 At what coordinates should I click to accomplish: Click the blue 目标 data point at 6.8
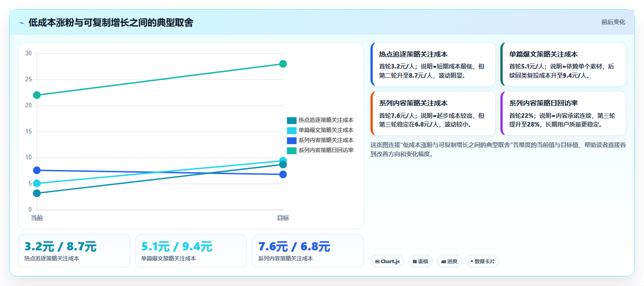pos(283,175)
